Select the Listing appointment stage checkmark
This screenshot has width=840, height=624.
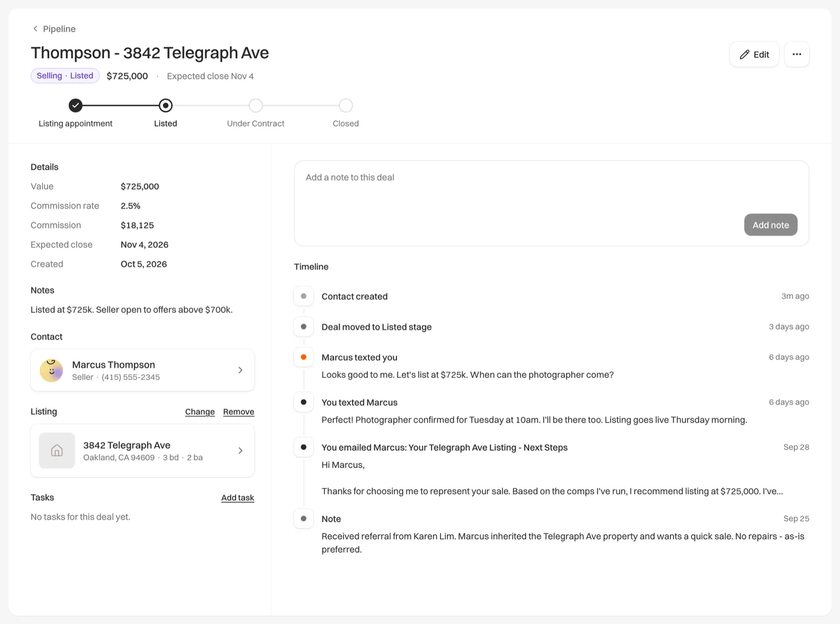76,106
